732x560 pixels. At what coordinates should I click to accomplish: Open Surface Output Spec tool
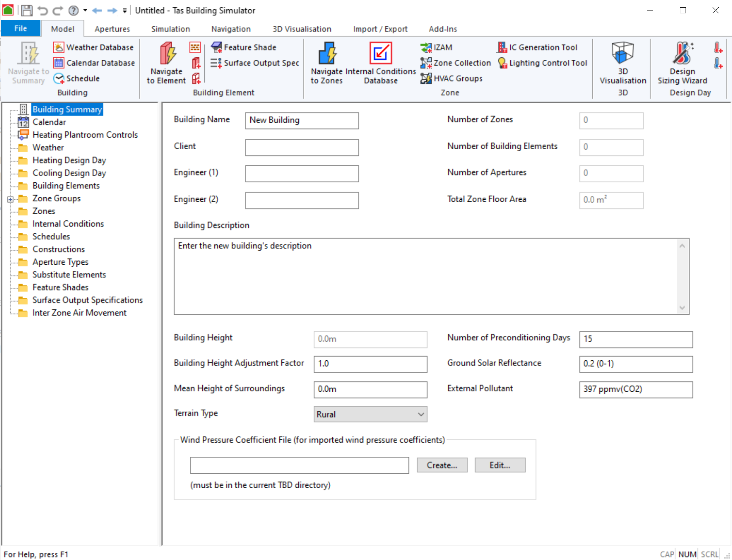[x=255, y=63]
